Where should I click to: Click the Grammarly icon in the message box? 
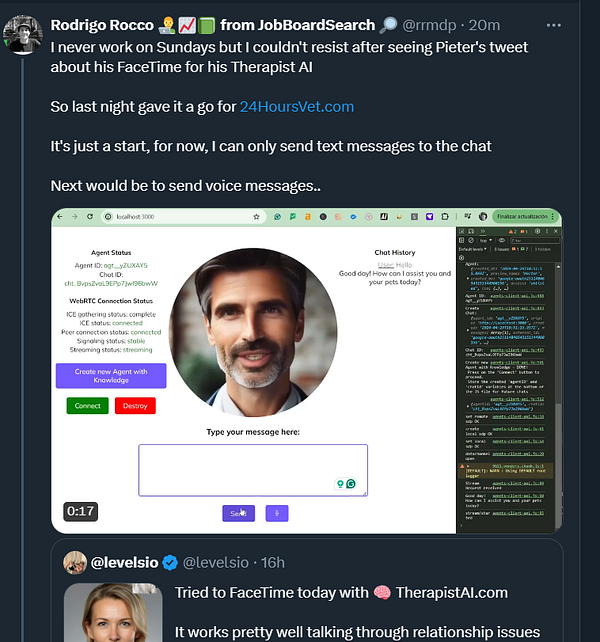coord(351,484)
